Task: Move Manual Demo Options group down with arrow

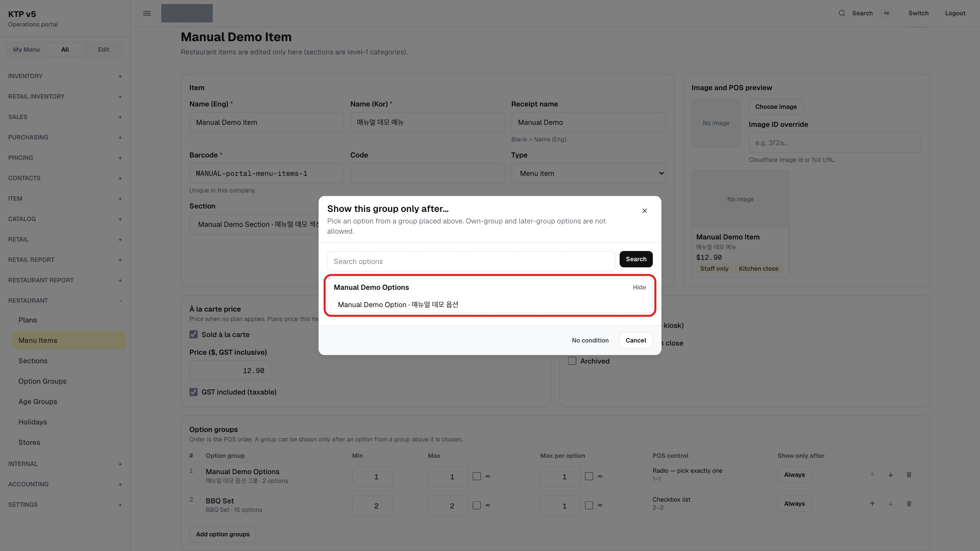Action: 891,474
